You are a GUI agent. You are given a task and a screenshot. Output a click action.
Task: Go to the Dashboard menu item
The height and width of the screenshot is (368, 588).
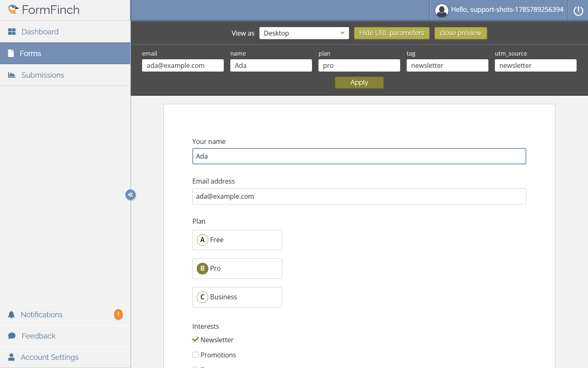click(65, 31)
